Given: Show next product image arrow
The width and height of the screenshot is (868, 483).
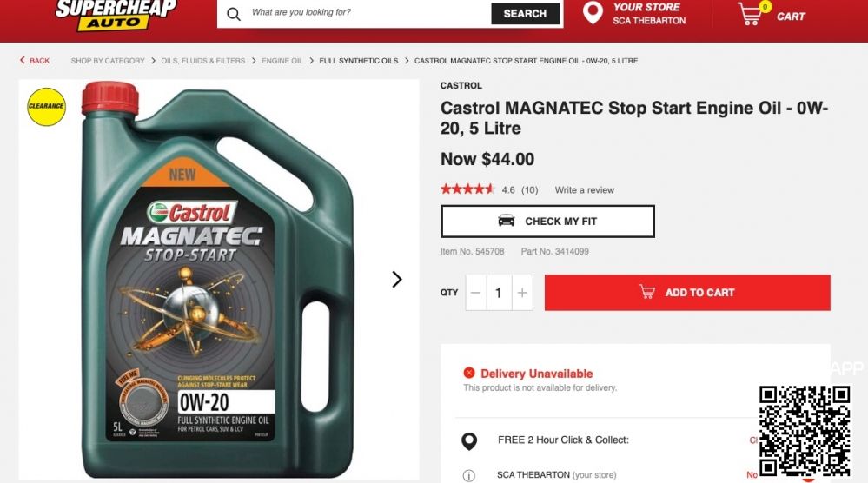Looking at the screenshot, I should click(x=396, y=280).
